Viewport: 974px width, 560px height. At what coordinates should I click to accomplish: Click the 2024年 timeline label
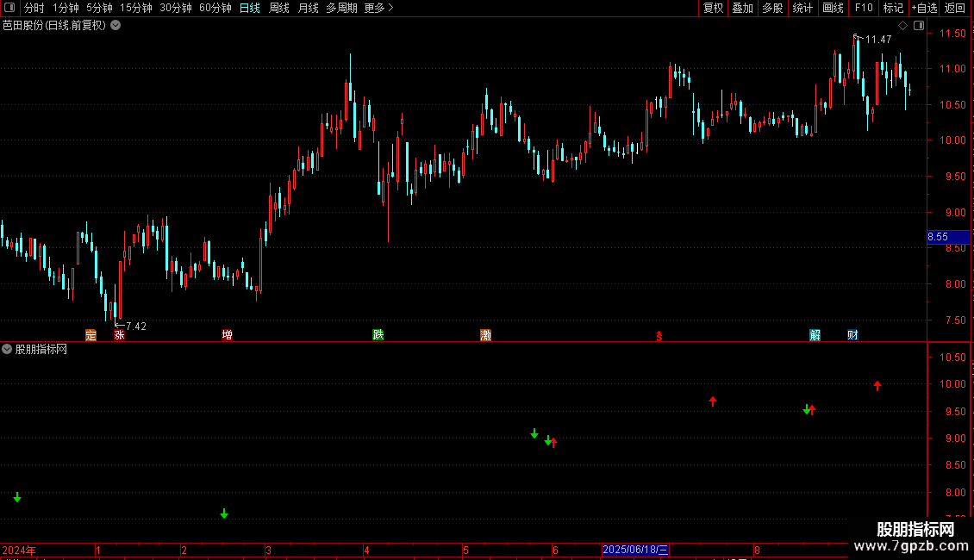click(19, 550)
